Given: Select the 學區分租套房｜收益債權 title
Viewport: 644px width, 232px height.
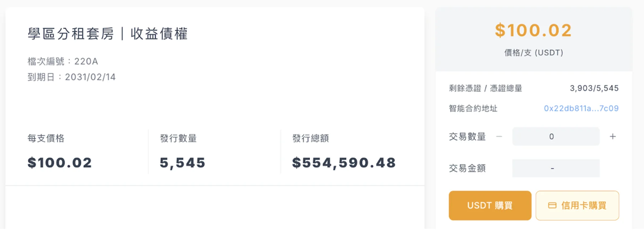Looking at the screenshot, I should coord(108,34).
